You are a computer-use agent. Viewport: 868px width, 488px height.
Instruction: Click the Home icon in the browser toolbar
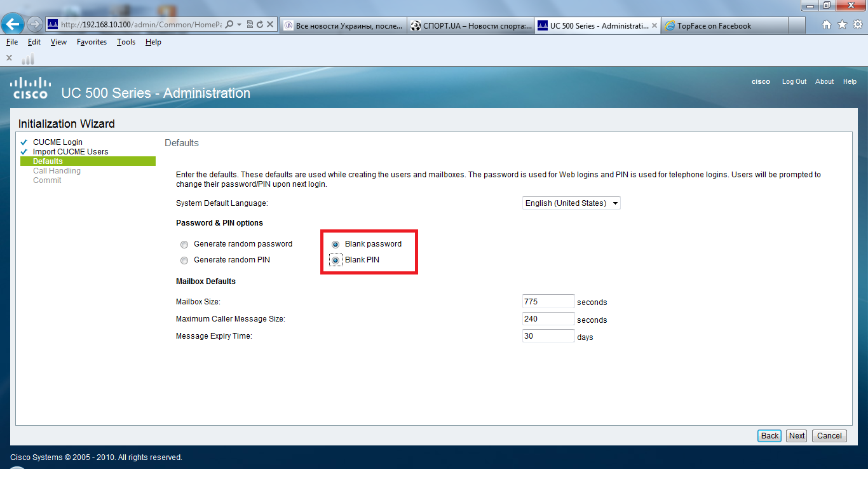[x=827, y=24]
